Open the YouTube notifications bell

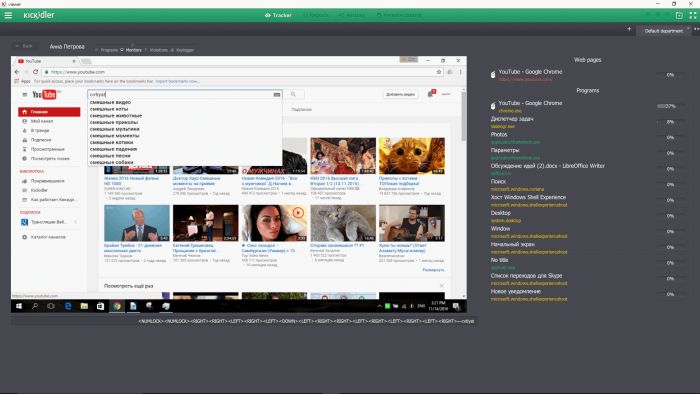[x=431, y=94]
